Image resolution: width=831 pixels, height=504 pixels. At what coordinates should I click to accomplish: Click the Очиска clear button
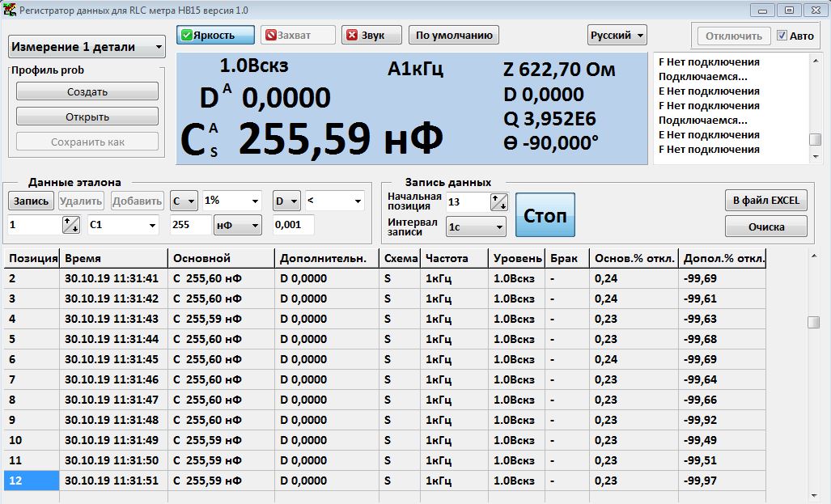765,227
